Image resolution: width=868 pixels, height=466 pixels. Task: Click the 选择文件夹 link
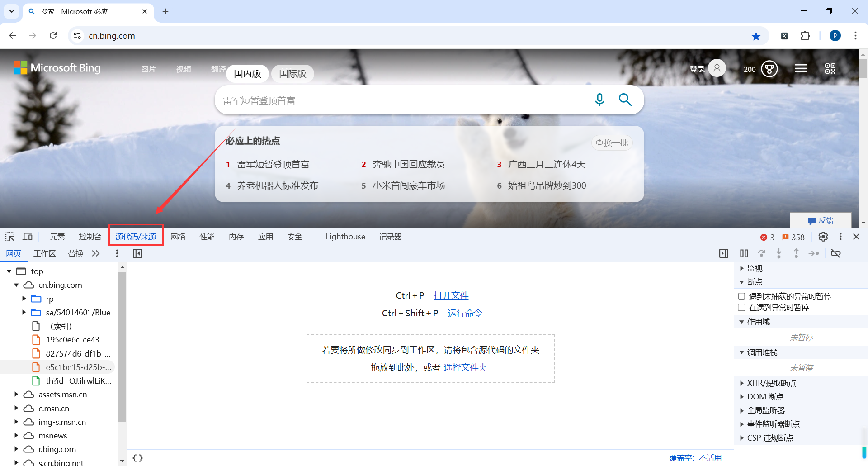click(x=465, y=367)
